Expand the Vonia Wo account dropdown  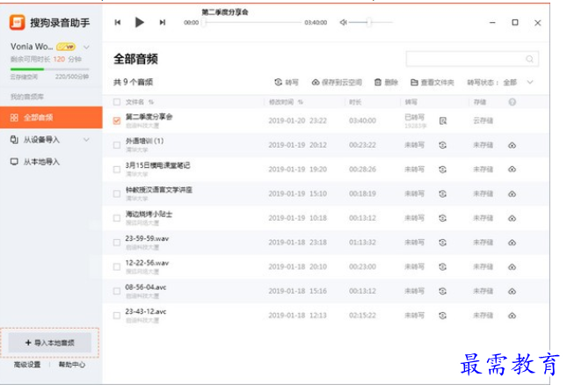click(x=86, y=47)
